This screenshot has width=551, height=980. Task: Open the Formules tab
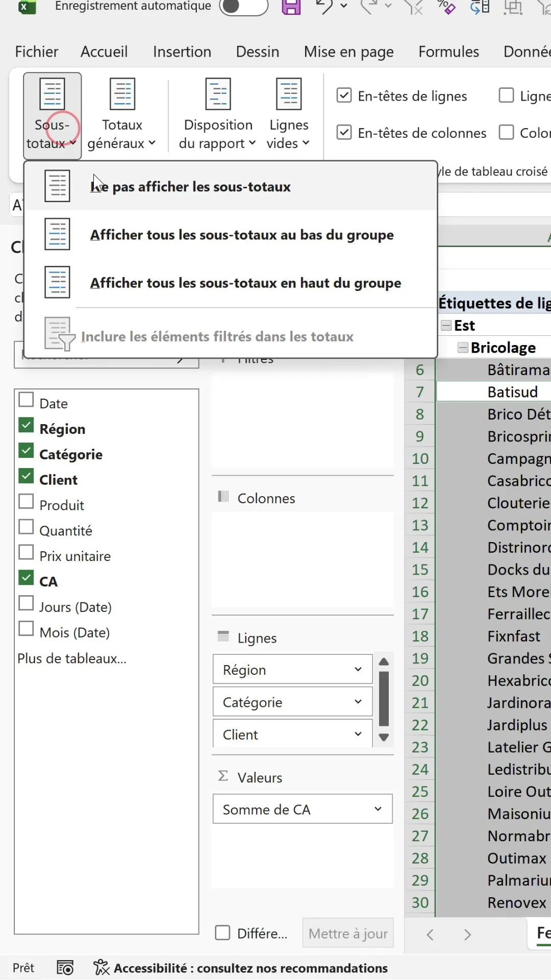point(449,52)
